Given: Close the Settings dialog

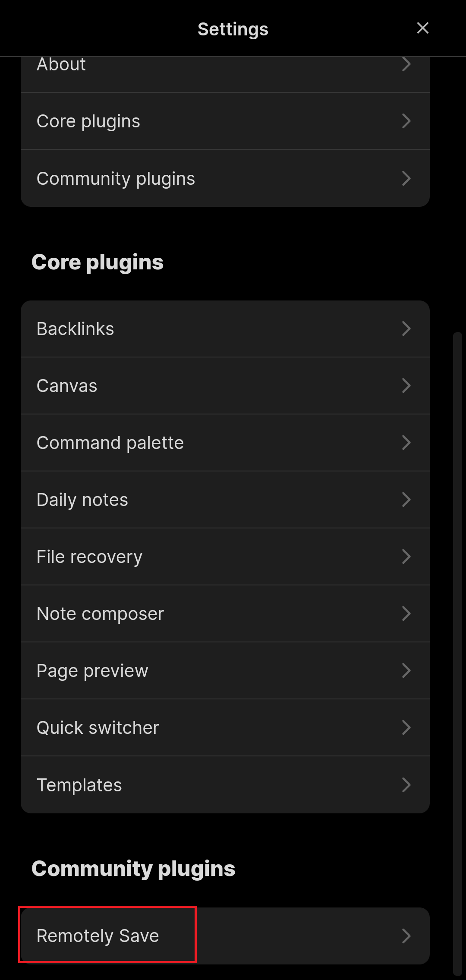Looking at the screenshot, I should click(422, 28).
